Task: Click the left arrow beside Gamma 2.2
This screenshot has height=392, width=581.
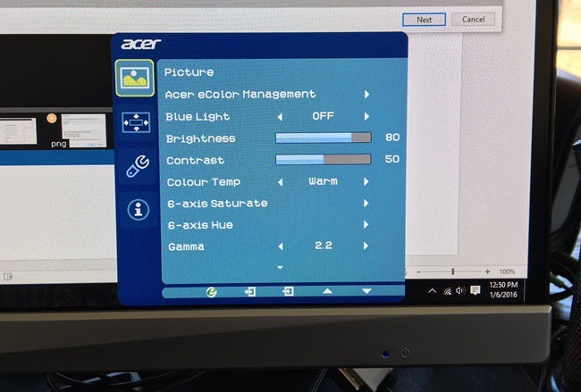Action: point(281,246)
